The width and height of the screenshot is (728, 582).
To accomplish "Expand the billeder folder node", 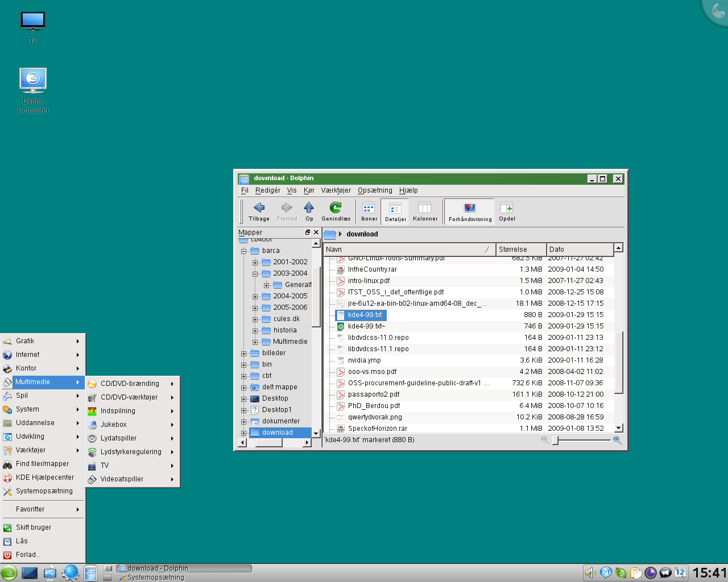I will [x=244, y=354].
